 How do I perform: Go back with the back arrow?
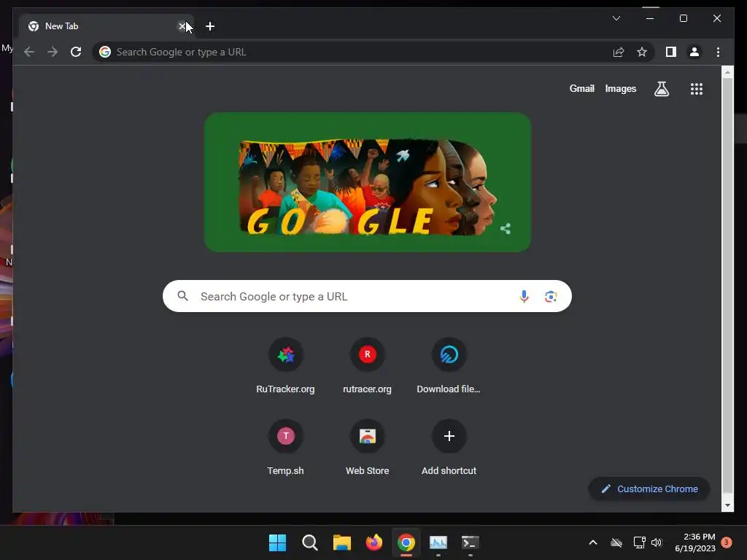(29, 52)
